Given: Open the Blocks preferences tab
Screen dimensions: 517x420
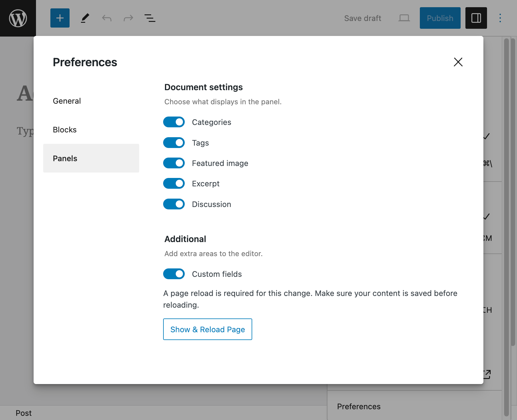Looking at the screenshot, I should [65, 129].
